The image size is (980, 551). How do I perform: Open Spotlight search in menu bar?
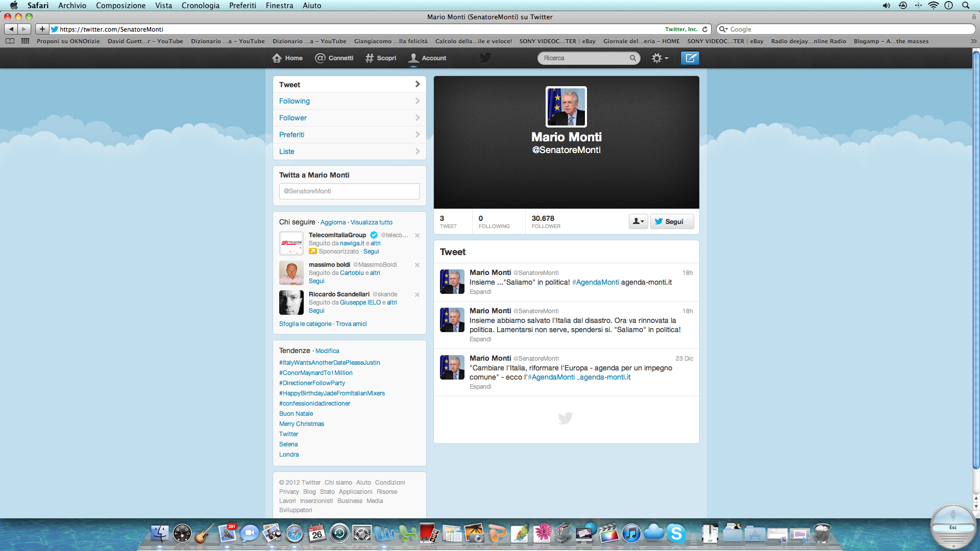click(966, 6)
